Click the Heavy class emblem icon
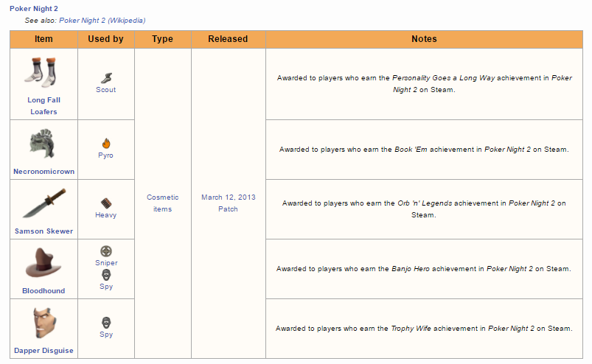Viewport: 592px width, 364px height. [106, 203]
